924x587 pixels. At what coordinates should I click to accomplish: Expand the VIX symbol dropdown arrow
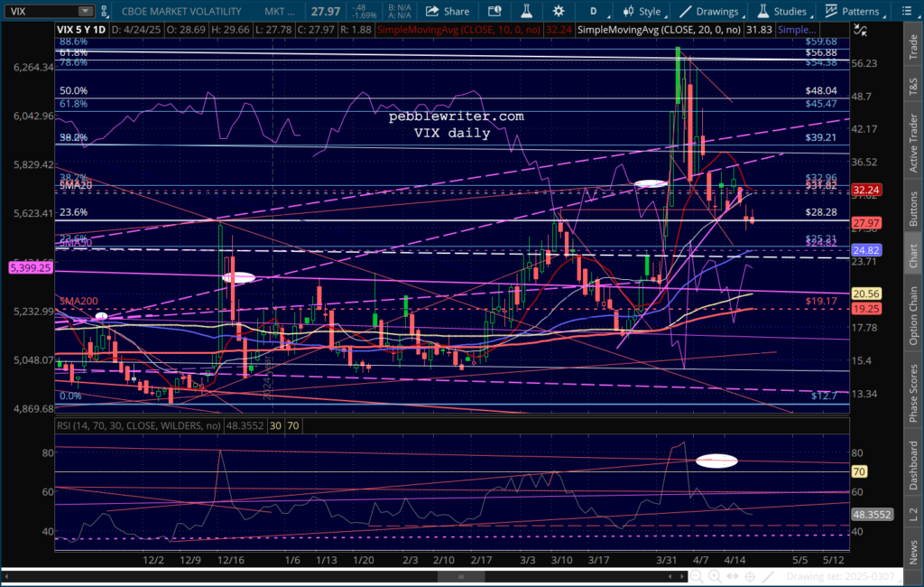[x=84, y=12]
